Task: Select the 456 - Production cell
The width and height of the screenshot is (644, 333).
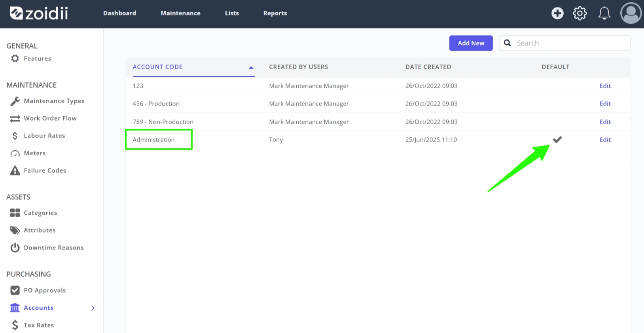Action: (156, 104)
